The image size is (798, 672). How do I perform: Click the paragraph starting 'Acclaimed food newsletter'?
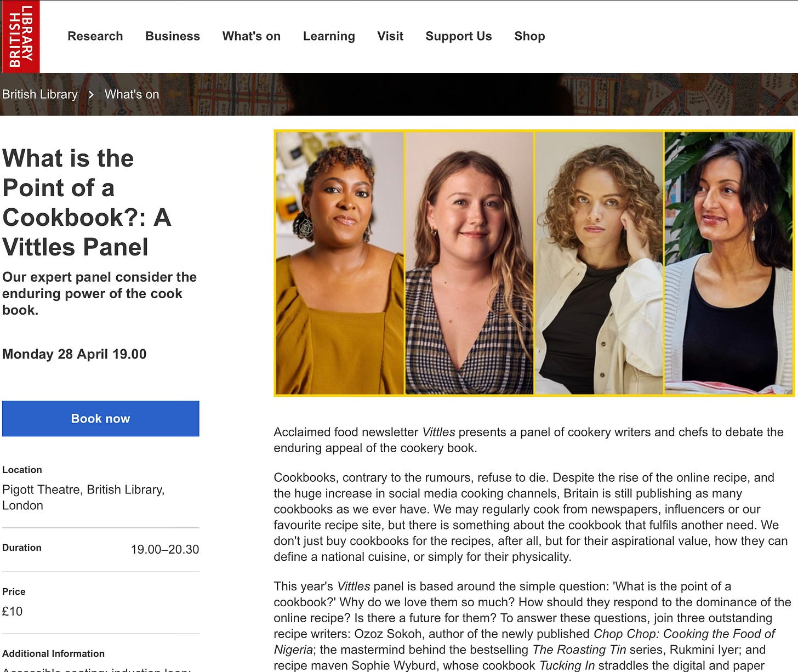coord(529,440)
